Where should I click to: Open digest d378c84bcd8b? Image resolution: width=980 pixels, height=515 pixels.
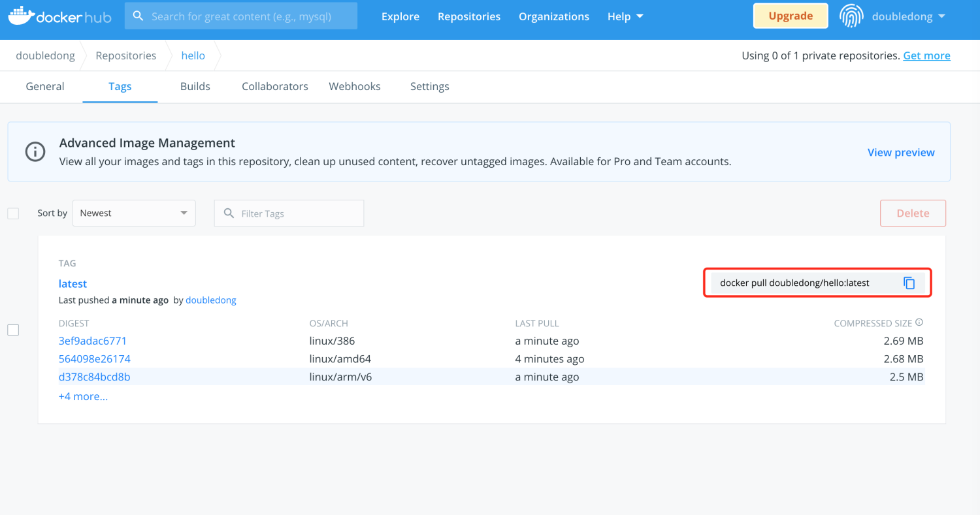point(94,377)
